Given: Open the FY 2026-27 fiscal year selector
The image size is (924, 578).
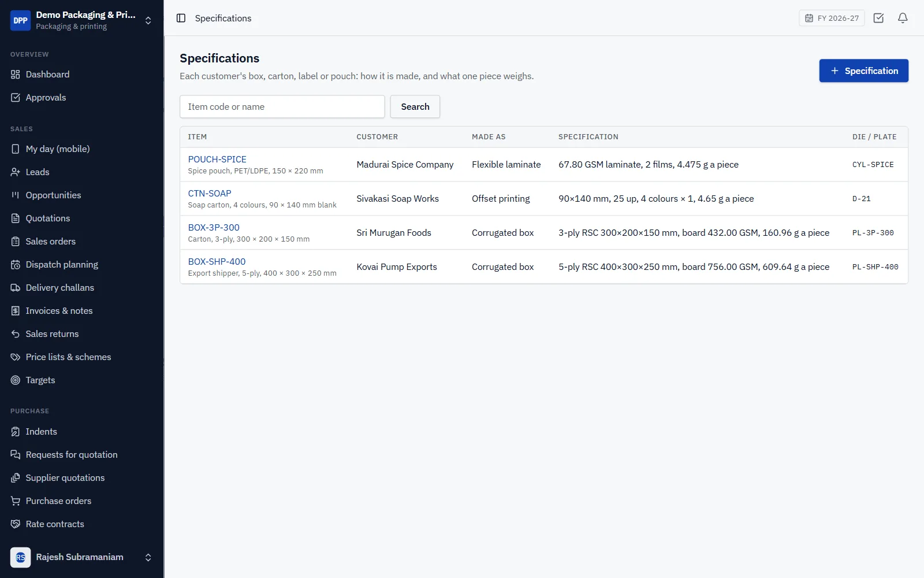Looking at the screenshot, I should (832, 18).
